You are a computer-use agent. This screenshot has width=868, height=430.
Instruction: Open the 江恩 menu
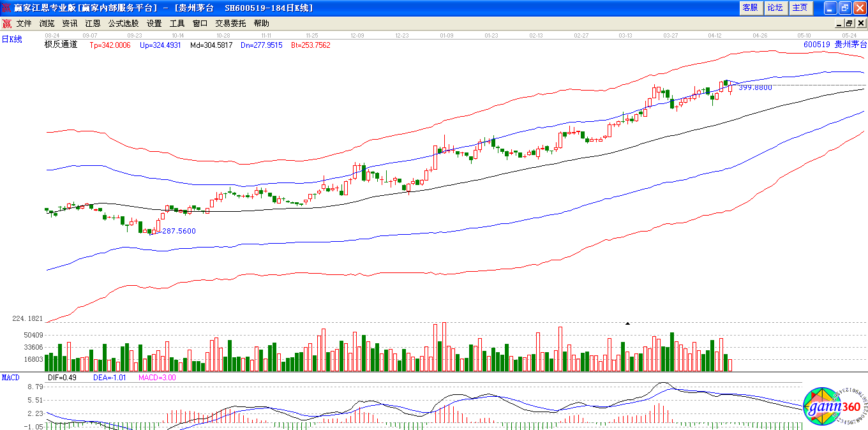click(93, 24)
